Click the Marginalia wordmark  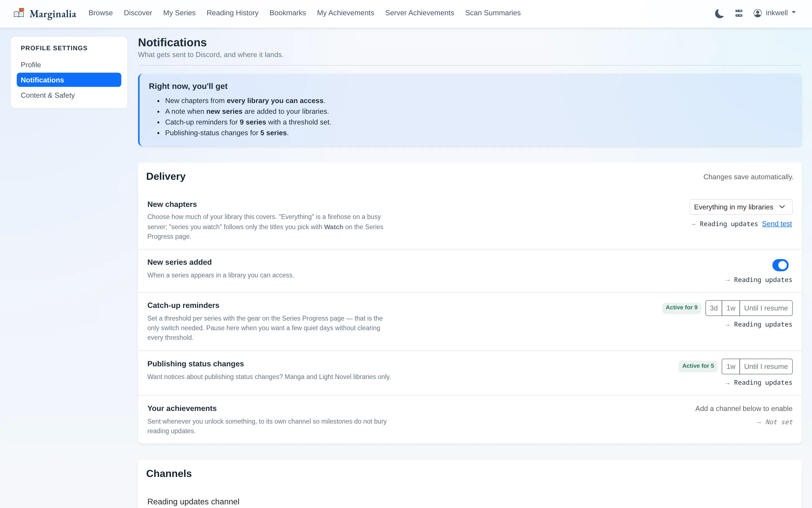tap(53, 14)
